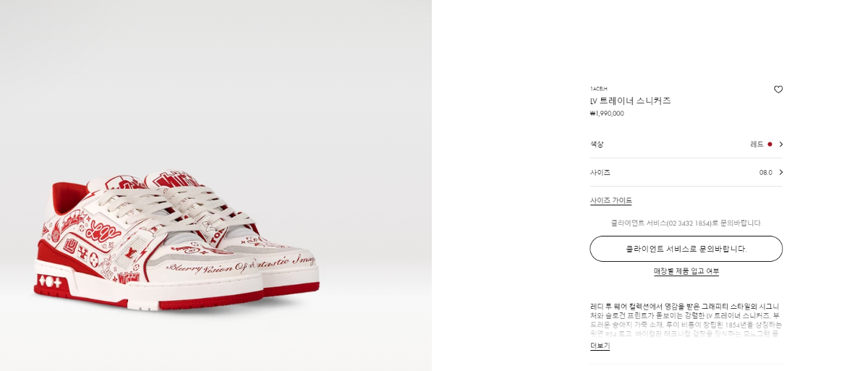Click the selected size value 08.0

tap(766, 173)
